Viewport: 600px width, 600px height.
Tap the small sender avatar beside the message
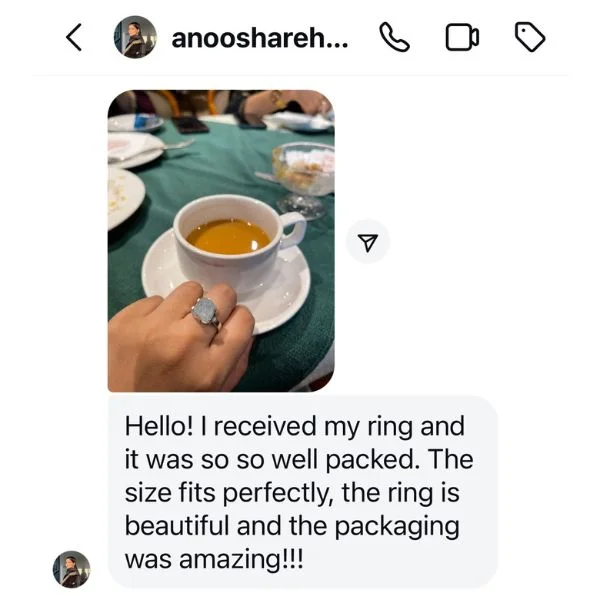pyautogui.click(x=72, y=569)
